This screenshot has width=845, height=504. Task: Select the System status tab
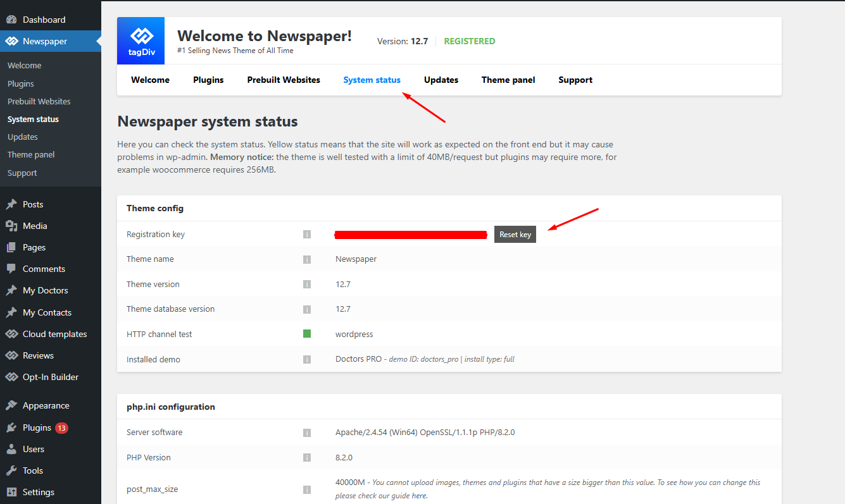point(372,80)
